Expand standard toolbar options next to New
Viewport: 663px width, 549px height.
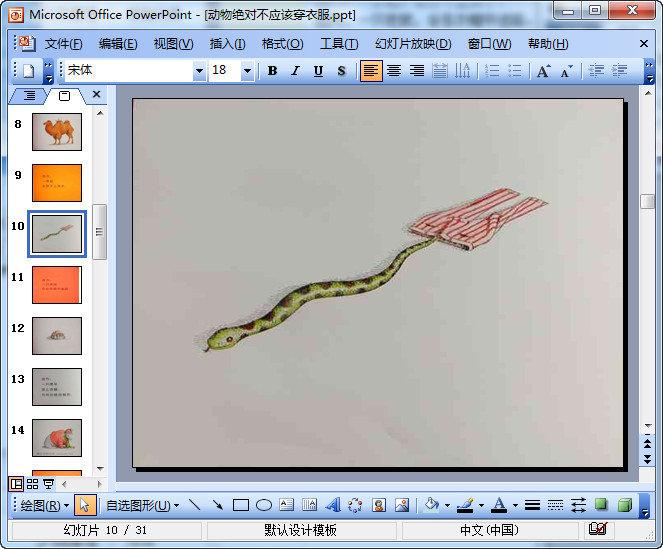click(49, 71)
